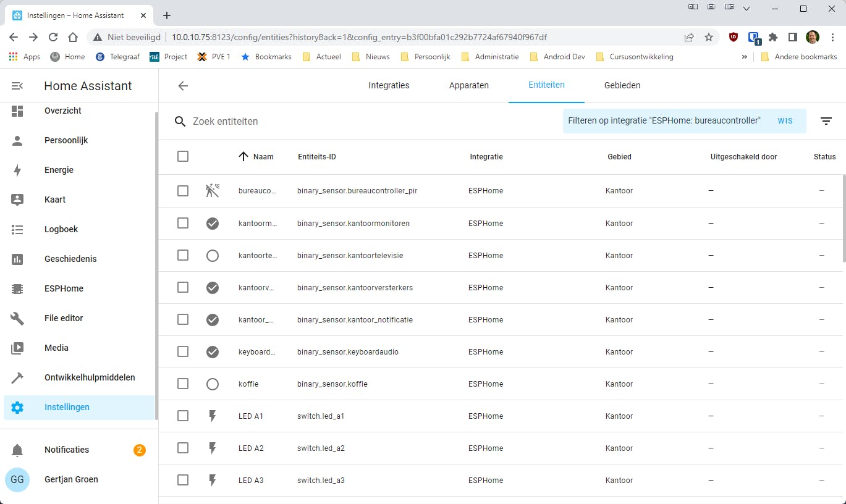The image size is (846, 504).
Task: Toggle the select-all checkbox in header
Action: [183, 156]
